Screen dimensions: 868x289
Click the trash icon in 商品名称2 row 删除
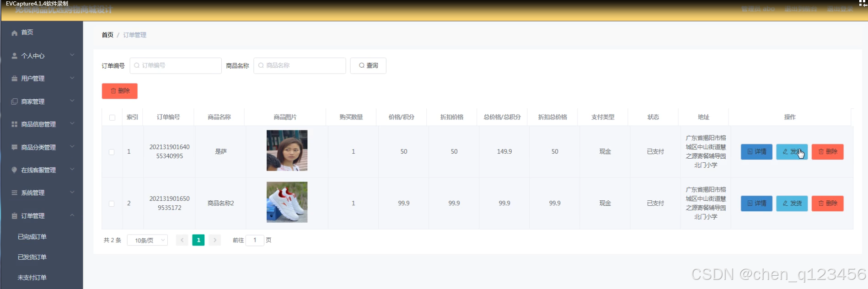(821, 203)
